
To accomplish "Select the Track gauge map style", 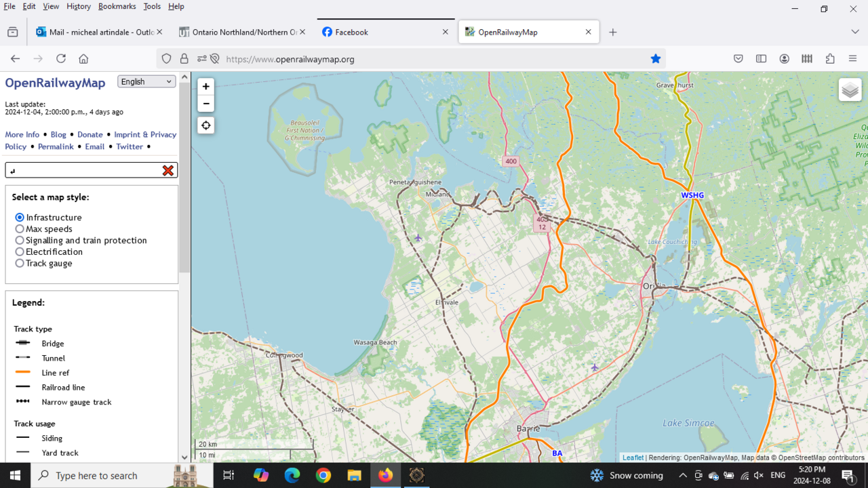I will pyautogui.click(x=20, y=264).
